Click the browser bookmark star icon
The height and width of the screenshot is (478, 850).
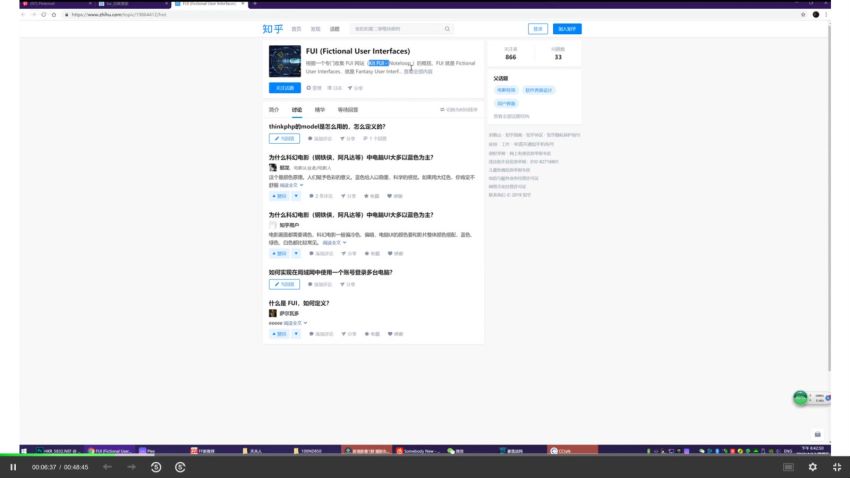point(803,15)
